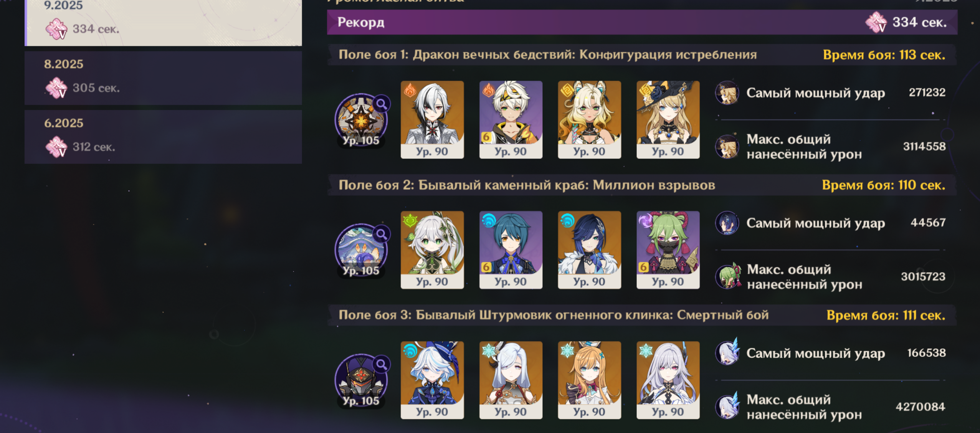The width and height of the screenshot is (980, 433).
Task: Select Kuki Shinobu portrait in battlefield 2 team
Action: [x=668, y=250]
